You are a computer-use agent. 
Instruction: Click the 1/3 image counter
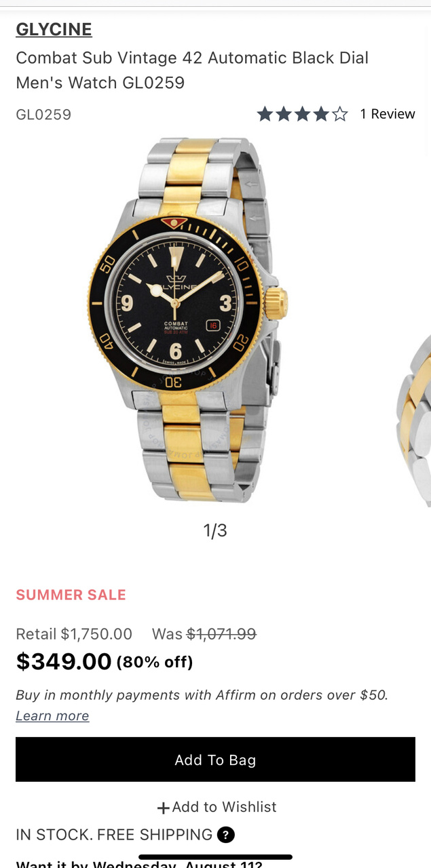(215, 530)
